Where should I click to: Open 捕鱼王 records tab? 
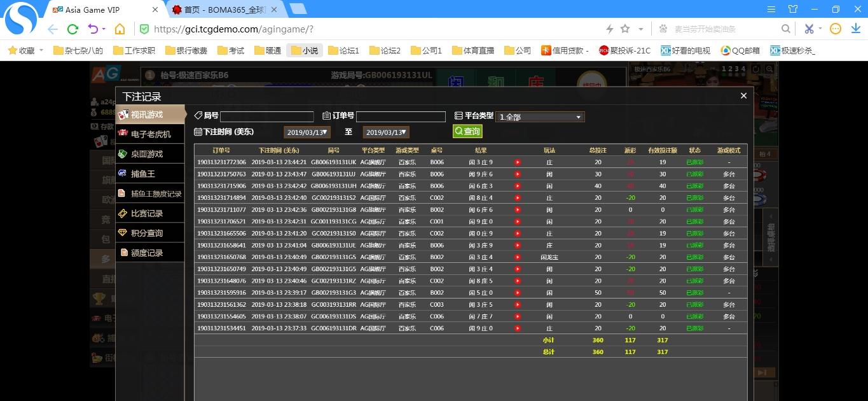150,174
